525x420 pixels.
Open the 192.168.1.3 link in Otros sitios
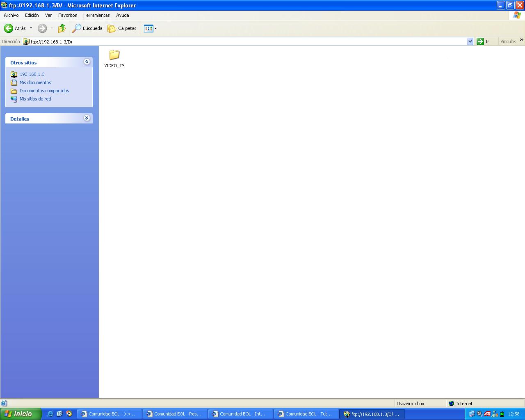(x=32, y=74)
